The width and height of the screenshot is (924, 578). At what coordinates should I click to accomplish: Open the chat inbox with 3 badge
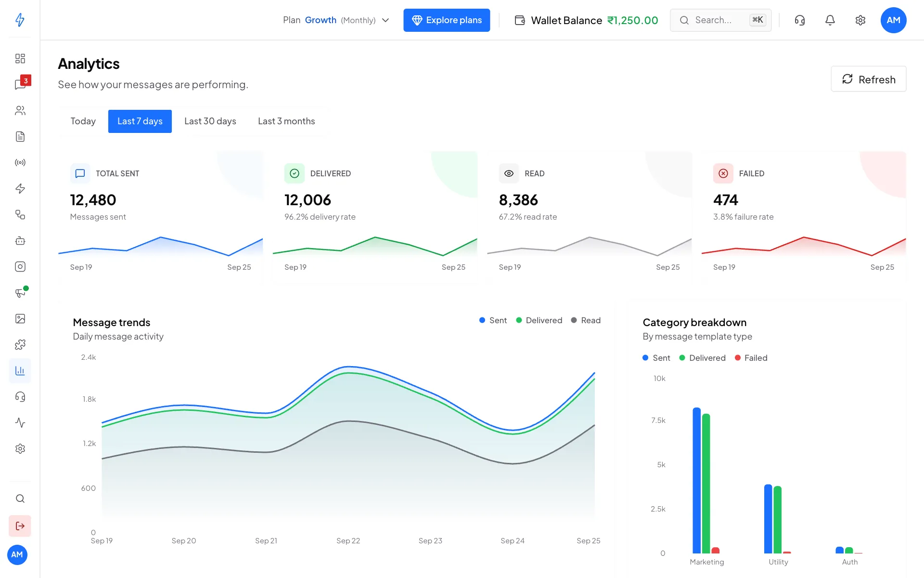(x=21, y=84)
